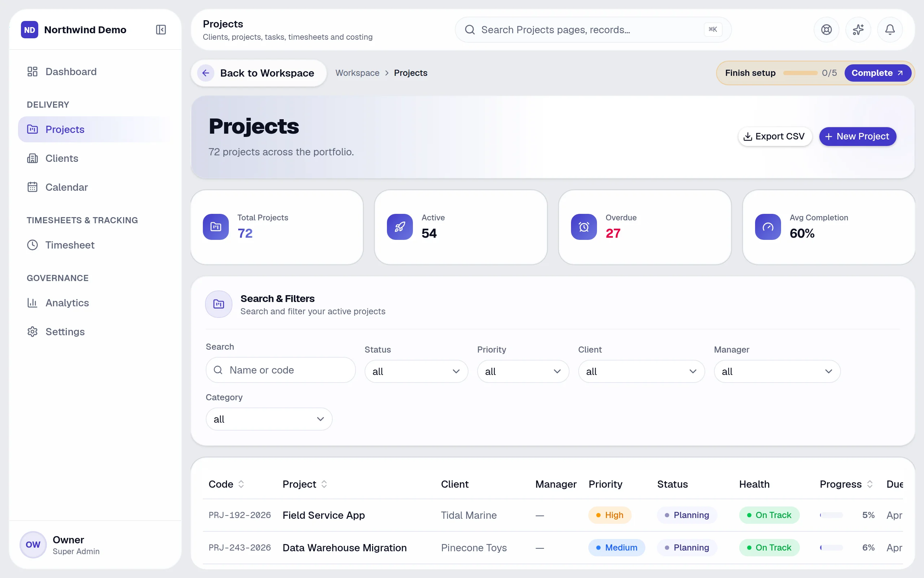This screenshot has height=578, width=924.
Task: Sort table by Code column arrows
Action: tap(241, 484)
